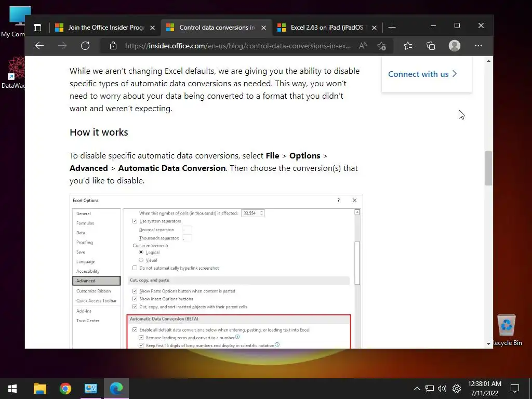Viewport: 532px width, 399px height.
Task: Toggle Cut, copy, and sort inserted objects
Action: pos(135,307)
